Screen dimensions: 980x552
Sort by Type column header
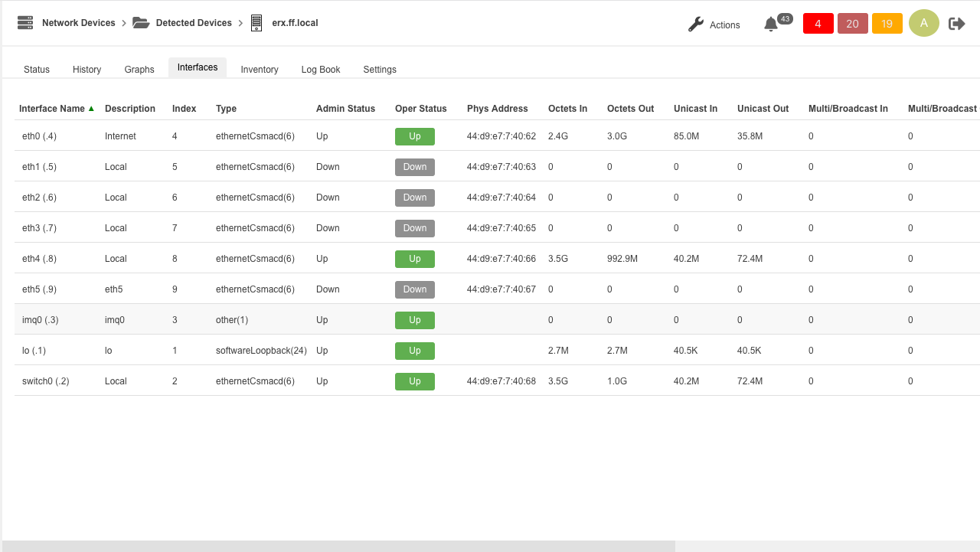[x=226, y=109]
